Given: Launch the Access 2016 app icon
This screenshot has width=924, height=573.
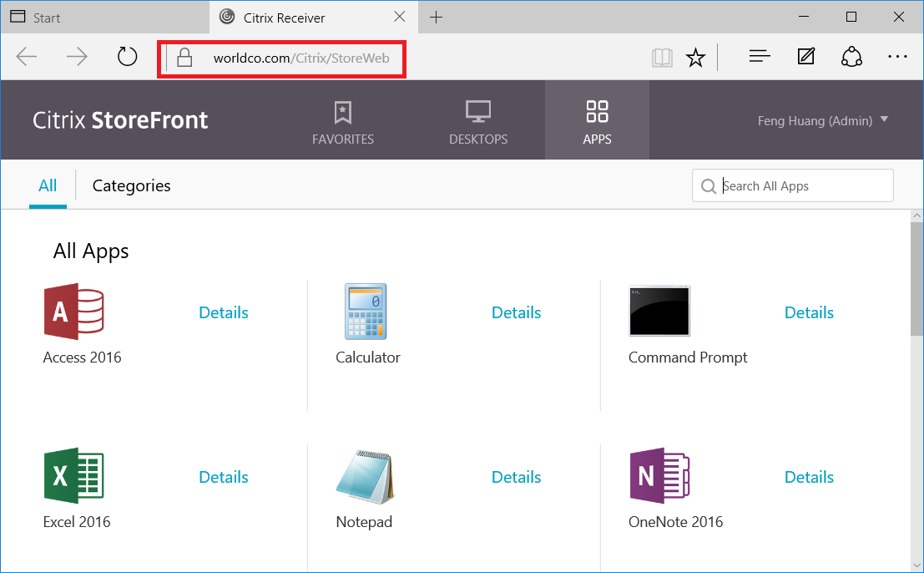Looking at the screenshot, I should (x=73, y=312).
